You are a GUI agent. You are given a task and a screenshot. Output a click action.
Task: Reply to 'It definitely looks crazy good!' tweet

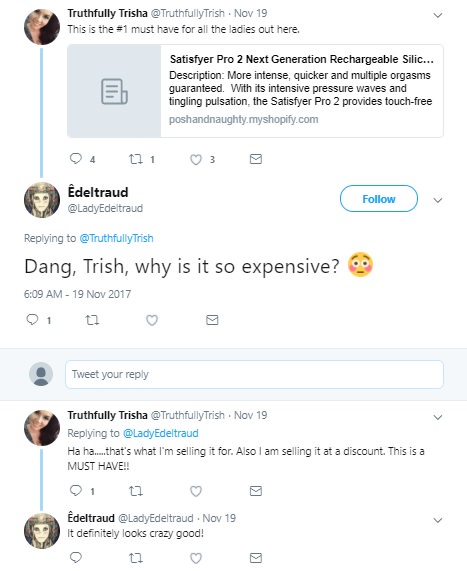pyautogui.click(x=76, y=557)
